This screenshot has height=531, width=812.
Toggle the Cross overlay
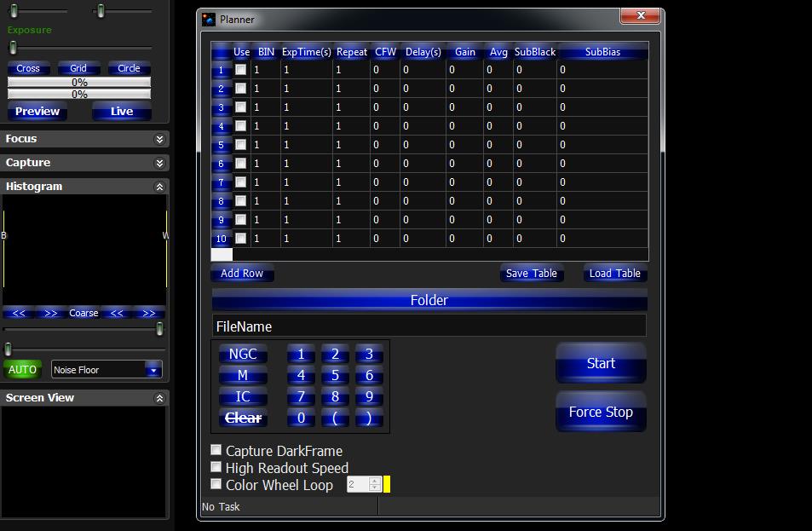(28, 68)
